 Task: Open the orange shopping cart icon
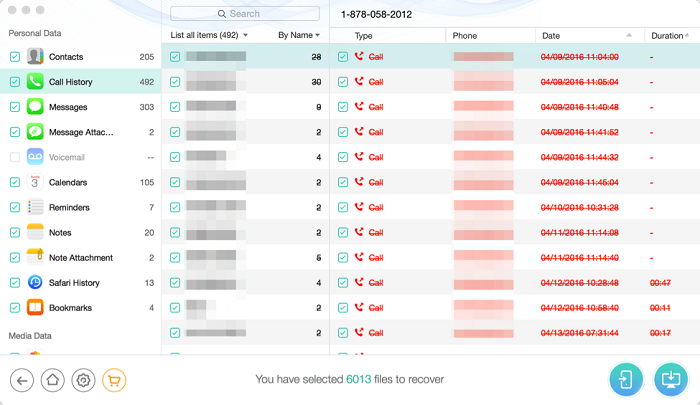114,380
